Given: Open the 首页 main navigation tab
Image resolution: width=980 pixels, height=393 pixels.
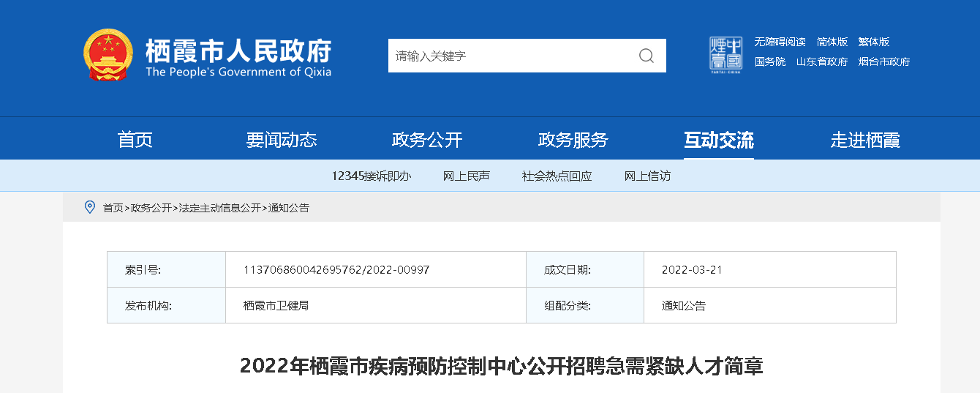Looking at the screenshot, I should 135,140.
